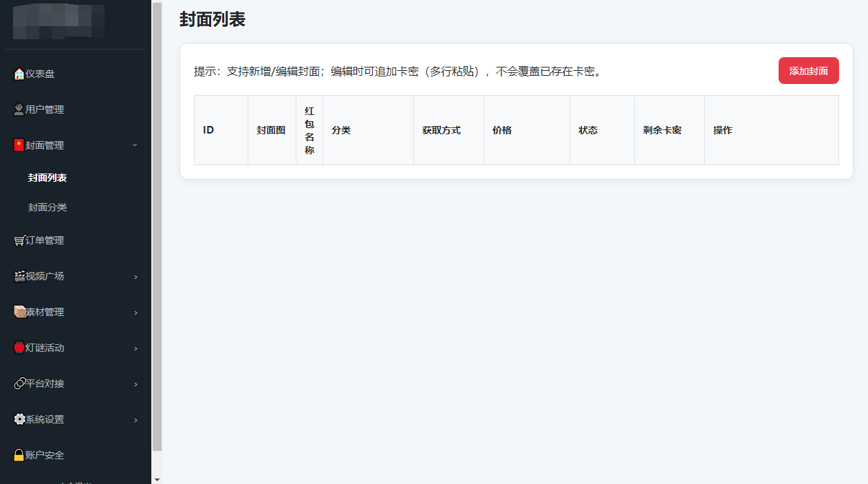Click the red lantern icon beside 灯谜活动
The width and height of the screenshot is (868, 484).
coord(19,348)
